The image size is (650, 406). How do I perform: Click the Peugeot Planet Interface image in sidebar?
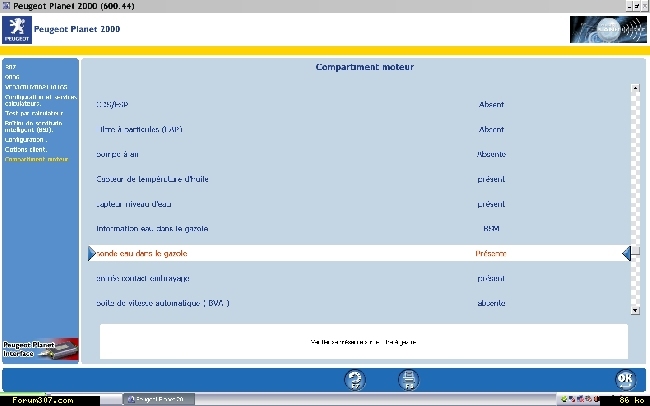(40, 349)
